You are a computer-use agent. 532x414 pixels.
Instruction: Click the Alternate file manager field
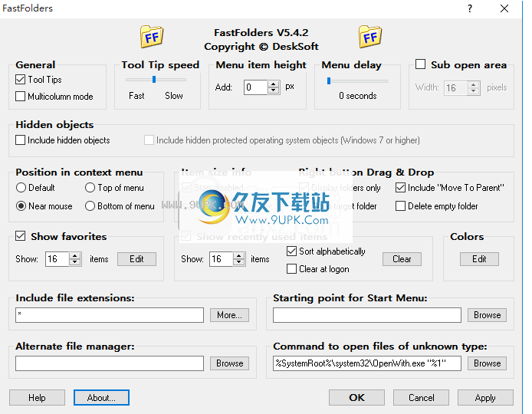(x=110, y=363)
